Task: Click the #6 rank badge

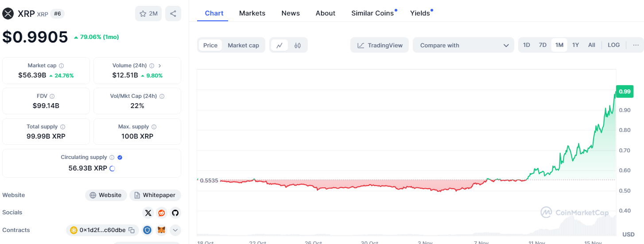Action: coord(58,14)
